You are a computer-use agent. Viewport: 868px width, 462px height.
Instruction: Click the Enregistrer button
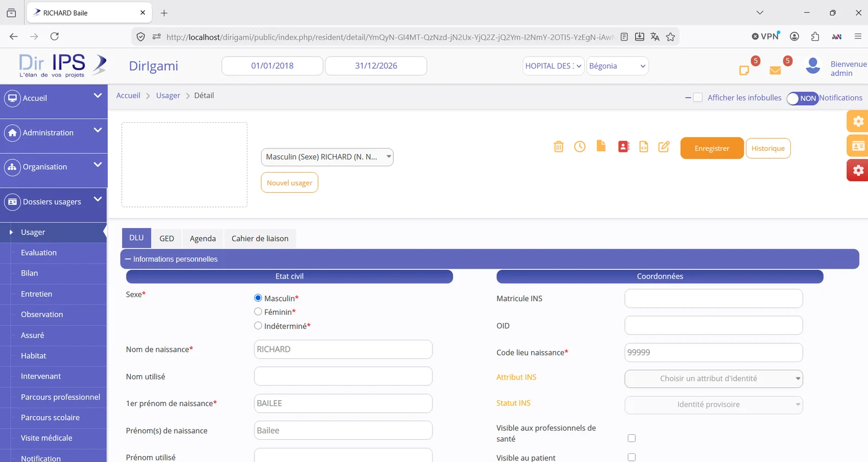click(x=712, y=148)
